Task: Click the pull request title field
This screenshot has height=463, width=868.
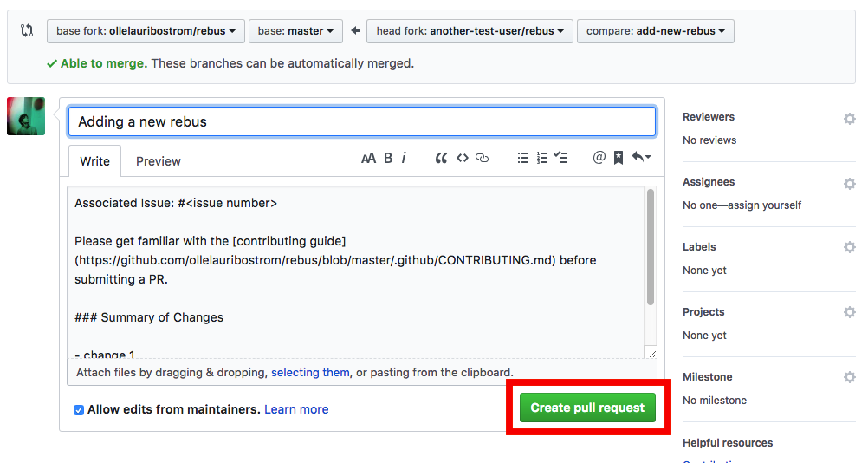Action: point(362,122)
